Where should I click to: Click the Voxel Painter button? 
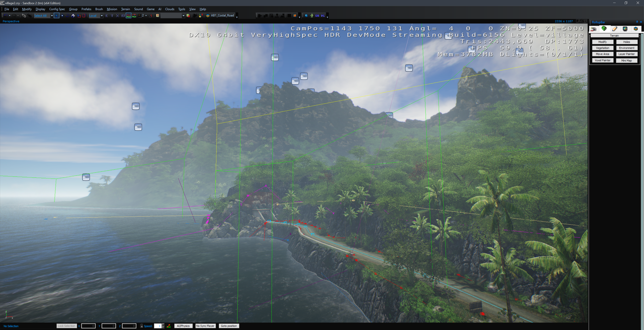coord(603,60)
